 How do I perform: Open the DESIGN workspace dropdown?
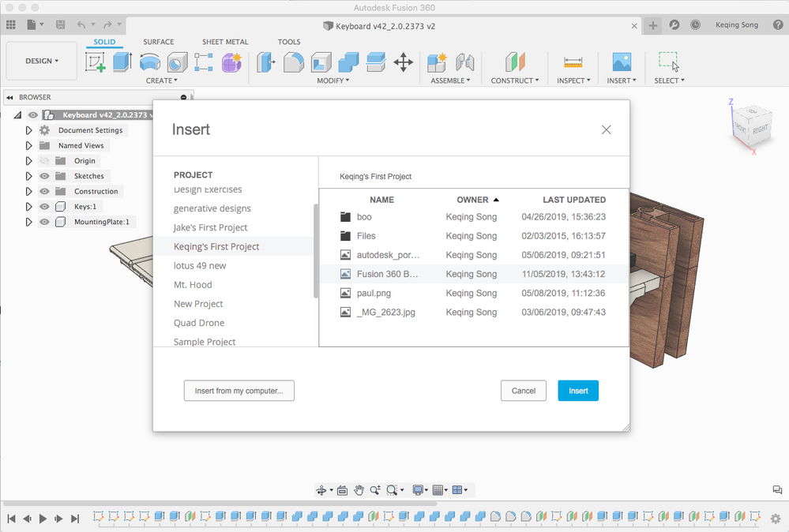(42, 61)
